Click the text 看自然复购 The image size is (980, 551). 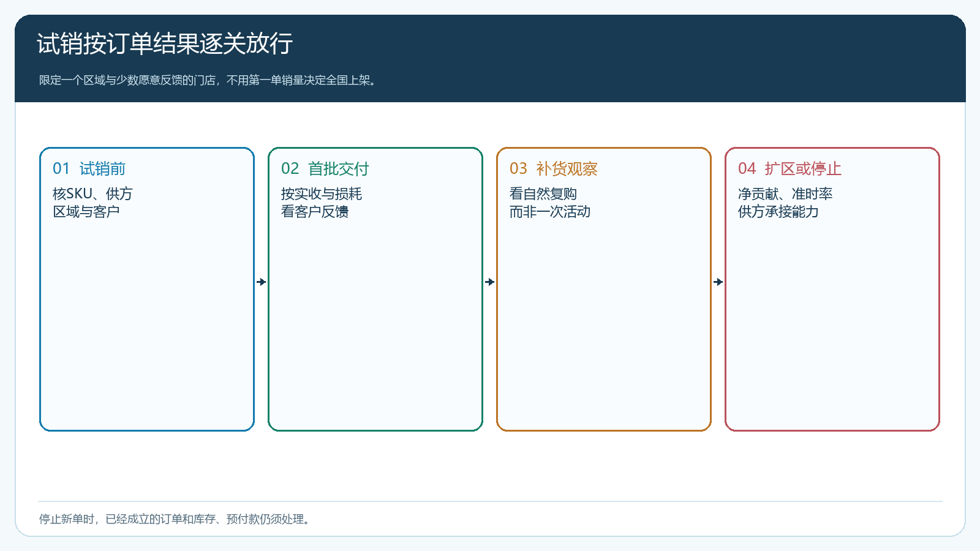[543, 194]
